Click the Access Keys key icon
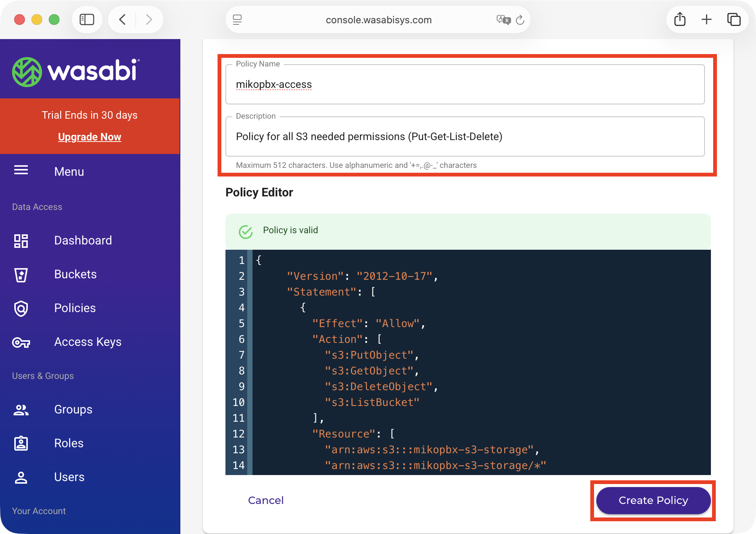Screen dimensions: 756x534 [21, 342]
